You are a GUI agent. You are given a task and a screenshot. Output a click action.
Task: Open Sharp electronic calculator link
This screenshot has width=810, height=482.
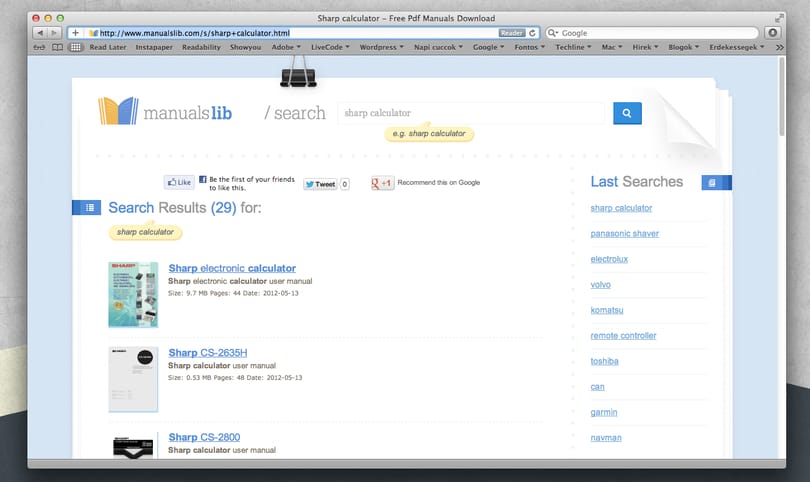tap(232, 268)
